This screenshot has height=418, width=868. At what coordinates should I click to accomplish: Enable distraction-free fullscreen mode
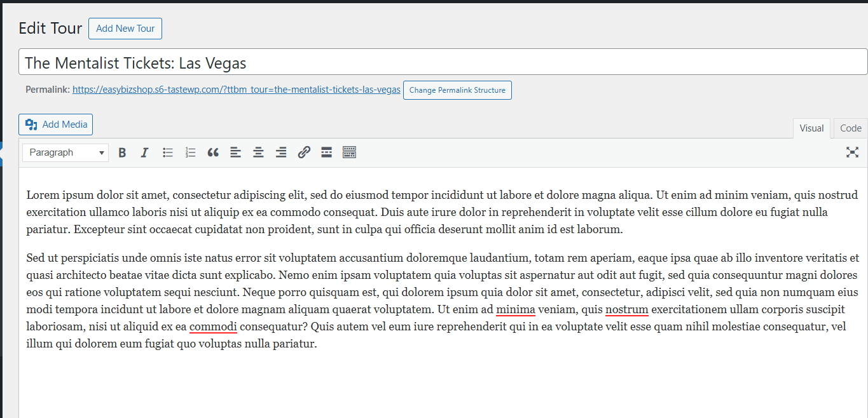click(852, 152)
